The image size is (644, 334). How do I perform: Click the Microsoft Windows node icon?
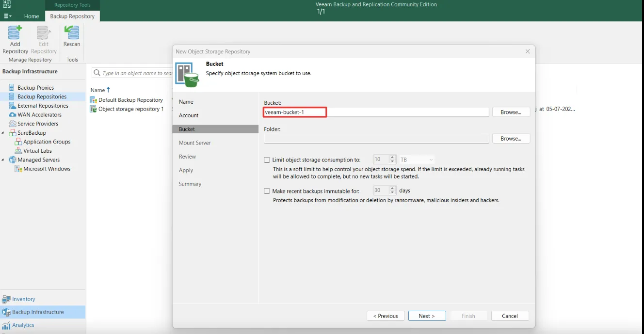tap(18, 169)
